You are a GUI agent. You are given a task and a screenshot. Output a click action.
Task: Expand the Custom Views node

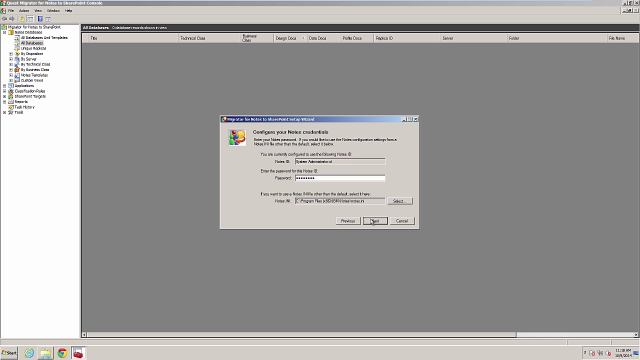pyautogui.click(x=11, y=80)
